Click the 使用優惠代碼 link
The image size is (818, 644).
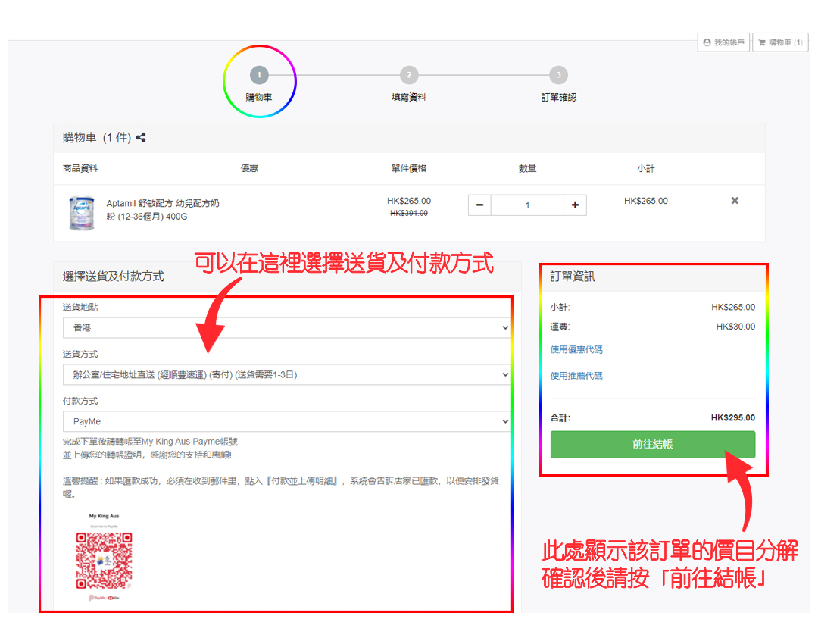pos(576,350)
